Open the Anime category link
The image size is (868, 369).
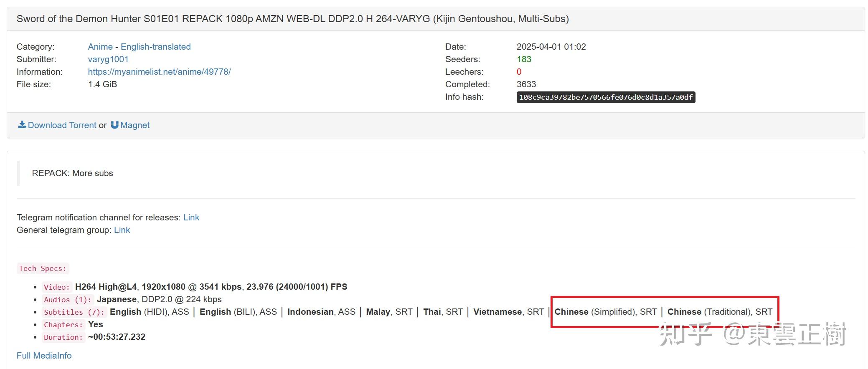pos(100,47)
